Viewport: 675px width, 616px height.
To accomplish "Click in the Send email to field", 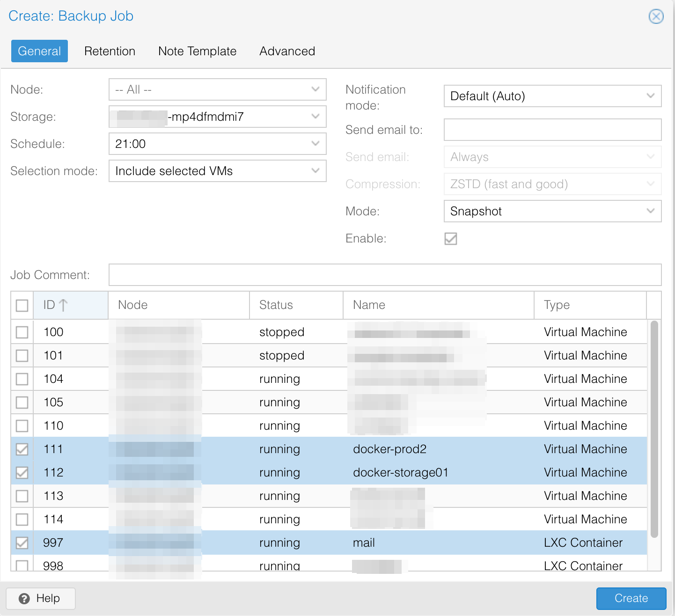I will click(x=552, y=130).
